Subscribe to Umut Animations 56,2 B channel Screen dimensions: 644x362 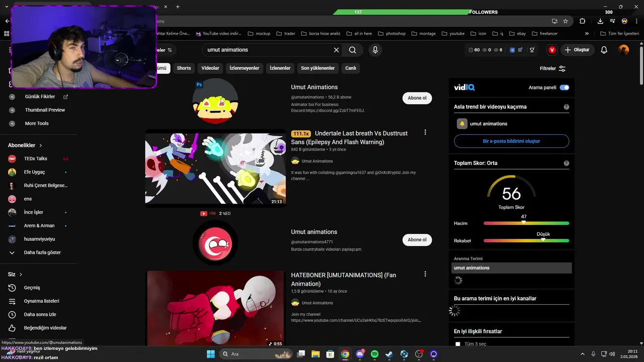point(417,98)
